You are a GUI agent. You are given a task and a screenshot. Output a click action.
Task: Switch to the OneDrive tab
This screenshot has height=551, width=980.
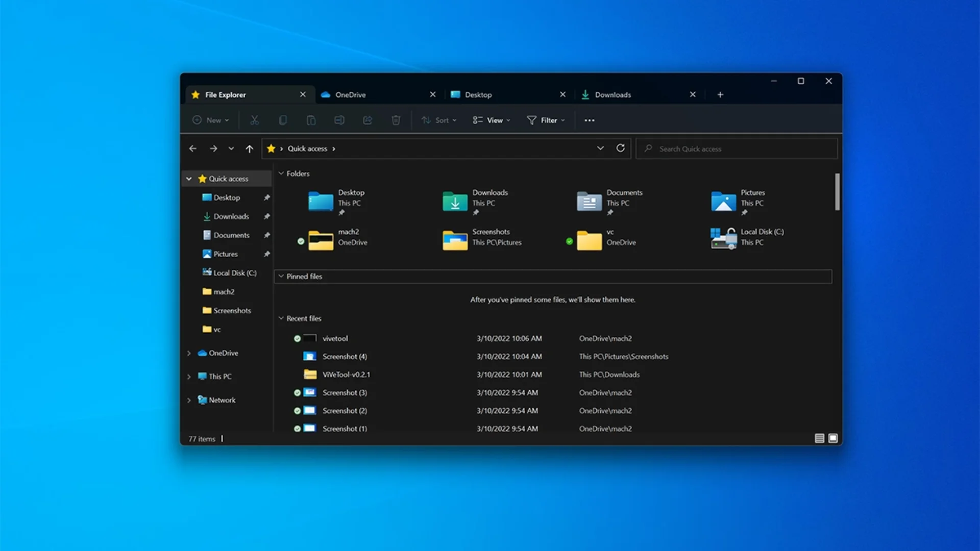(x=376, y=94)
